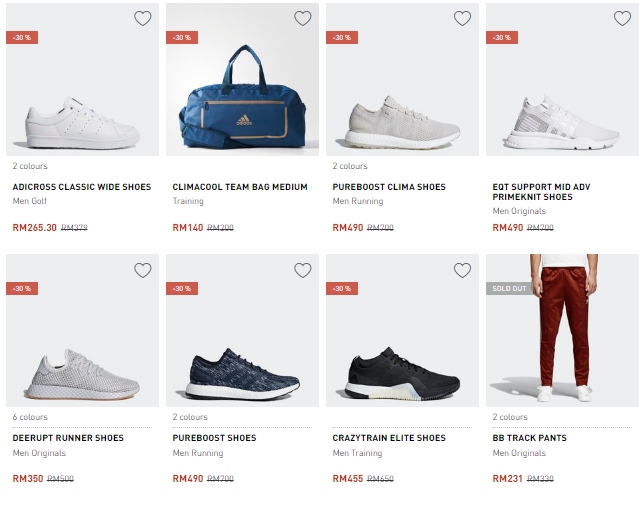View the Pureboost Clima Shoes product name
This screenshot has width=639, height=511.
click(x=389, y=187)
